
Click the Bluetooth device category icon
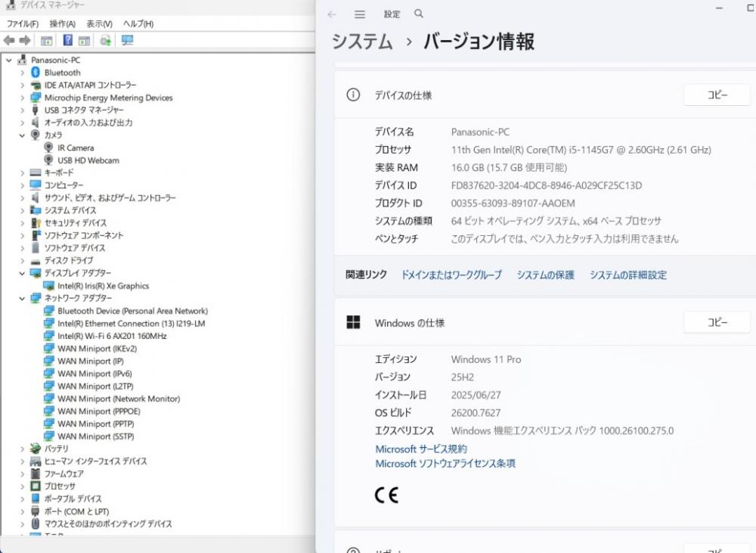pos(36,73)
